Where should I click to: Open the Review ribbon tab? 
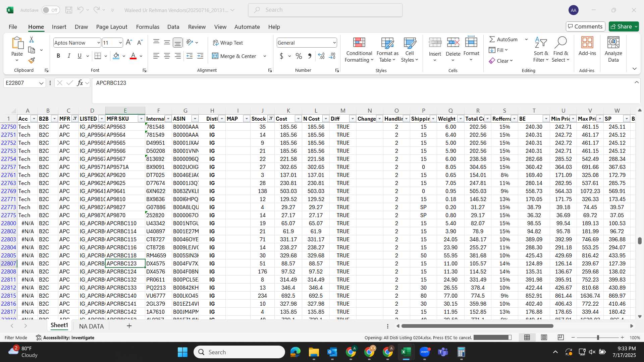[197, 27]
